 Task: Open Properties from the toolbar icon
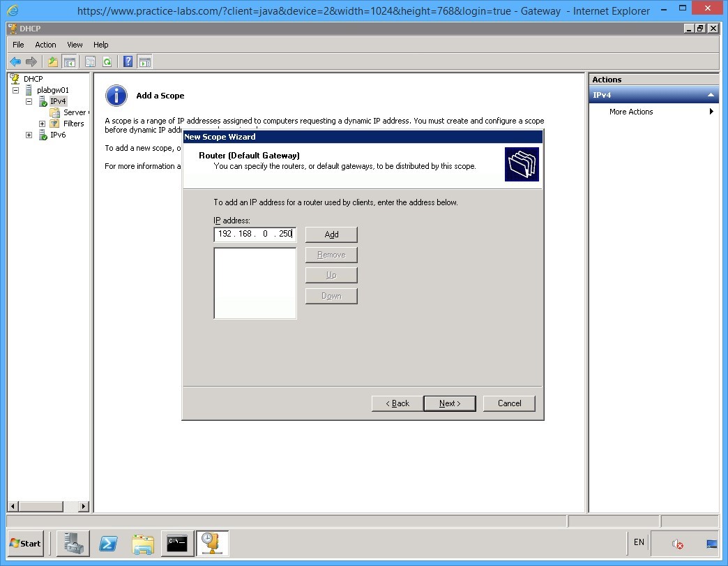[90, 61]
